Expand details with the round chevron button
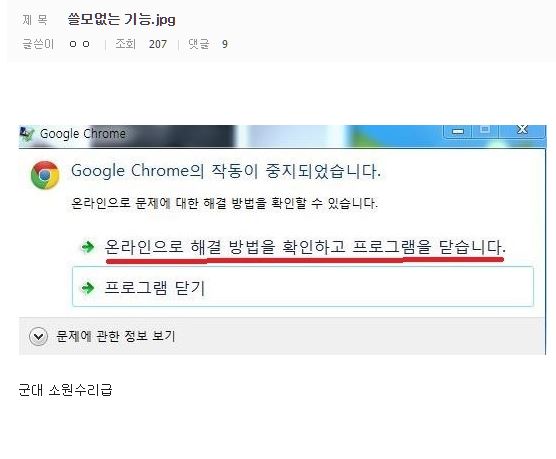The height and width of the screenshot is (459, 556). pyautogui.click(x=38, y=336)
